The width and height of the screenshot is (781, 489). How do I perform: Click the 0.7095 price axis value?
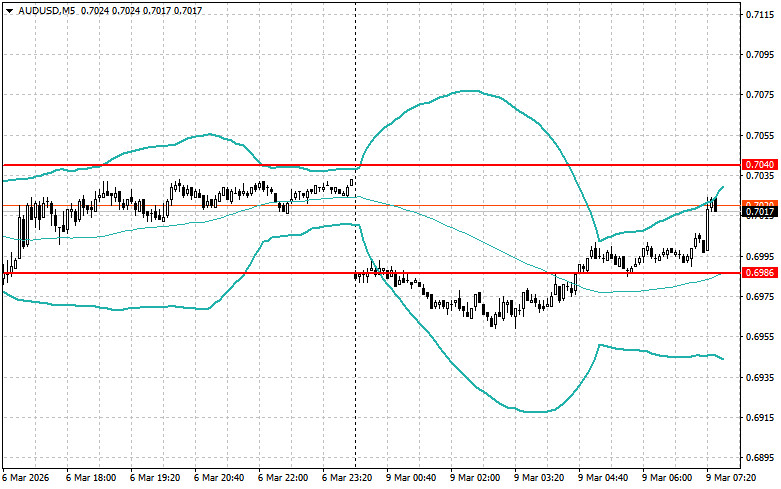760,55
